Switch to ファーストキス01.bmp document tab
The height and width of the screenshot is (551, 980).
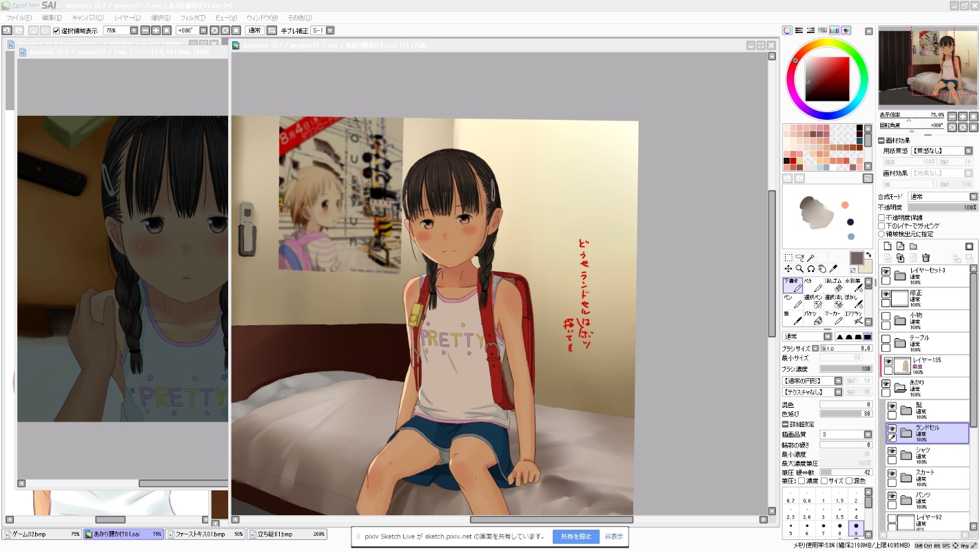pyautogui.click(x=205, y=534)
